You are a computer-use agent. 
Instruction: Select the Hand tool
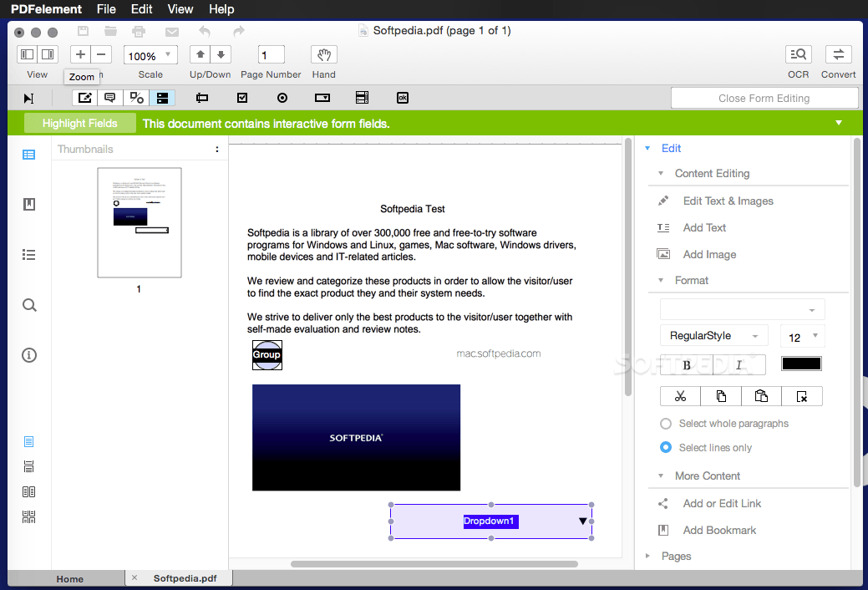point(324,55)
